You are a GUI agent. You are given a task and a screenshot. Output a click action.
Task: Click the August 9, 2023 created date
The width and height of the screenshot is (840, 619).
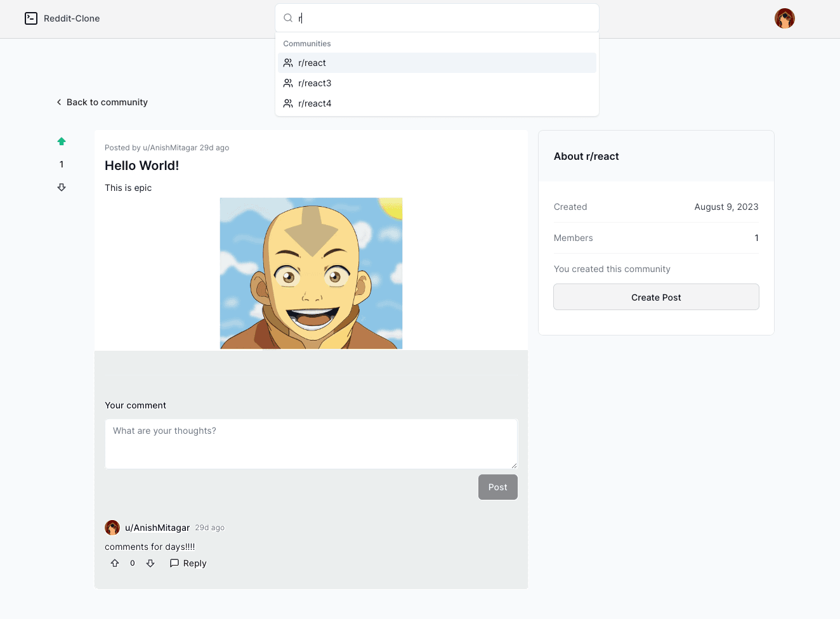click(726, 207)
